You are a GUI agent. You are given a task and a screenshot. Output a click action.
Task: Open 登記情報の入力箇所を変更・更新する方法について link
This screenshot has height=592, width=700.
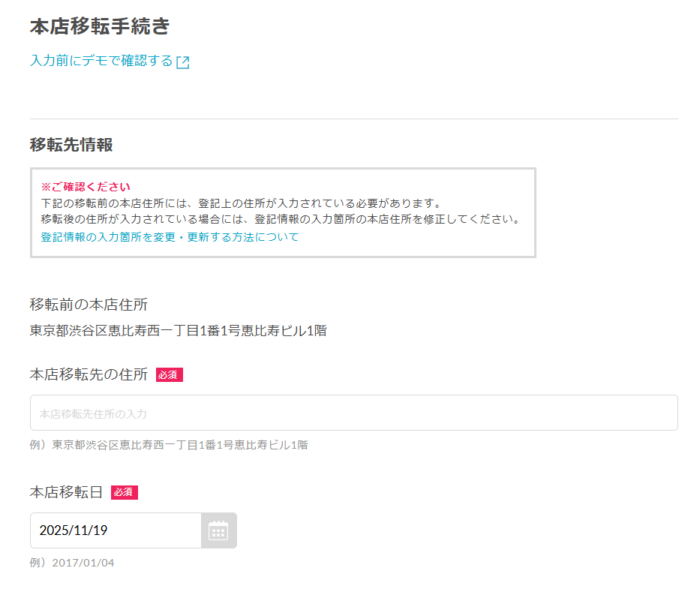click(170, 237)
